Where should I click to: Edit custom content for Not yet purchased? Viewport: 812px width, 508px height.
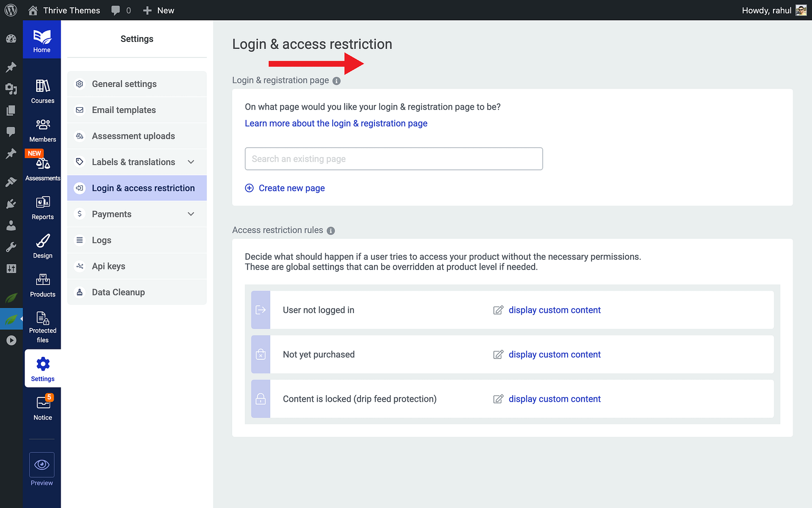(x=554, y=354)
